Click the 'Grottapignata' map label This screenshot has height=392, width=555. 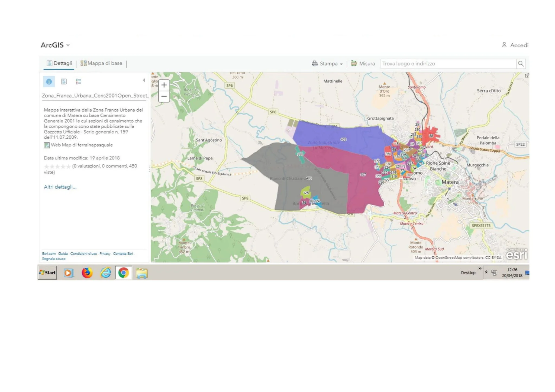click(380, 118)
